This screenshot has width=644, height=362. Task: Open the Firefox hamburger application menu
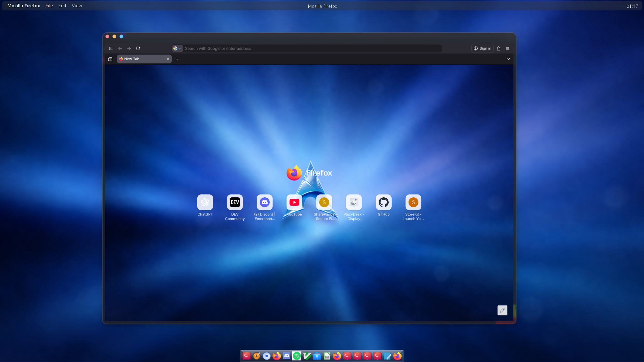(x=507, y=48)
